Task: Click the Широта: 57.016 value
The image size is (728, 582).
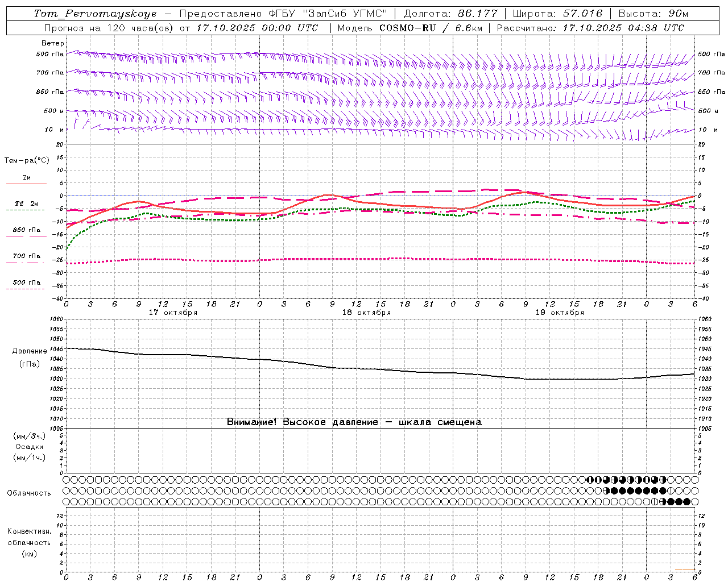Action: tap(557, 14)
